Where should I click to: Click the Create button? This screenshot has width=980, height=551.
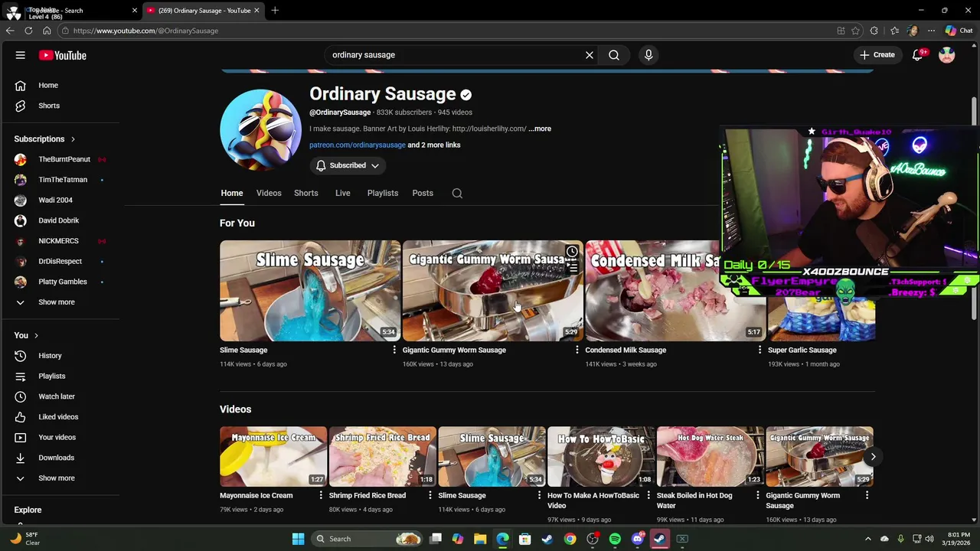[877, 55]
